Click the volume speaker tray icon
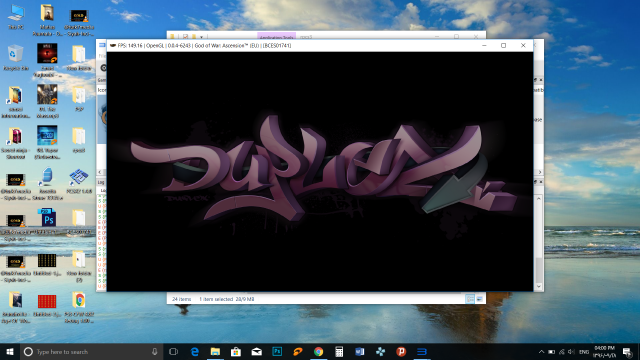 coord(571,351)
